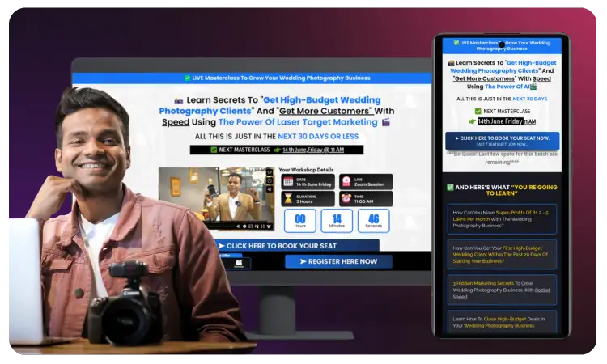
Task: Click the calendar icon beside Date
Action: (x=288, y=182)
